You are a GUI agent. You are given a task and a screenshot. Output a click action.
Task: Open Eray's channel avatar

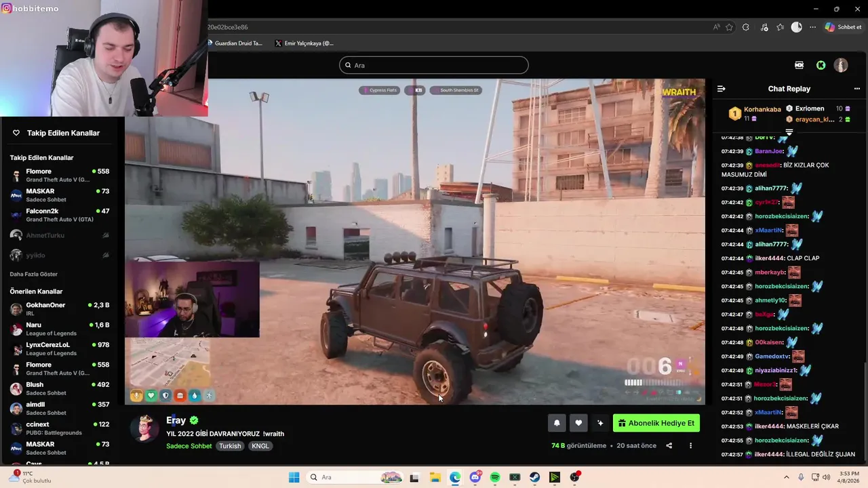(x=144, y=428)
